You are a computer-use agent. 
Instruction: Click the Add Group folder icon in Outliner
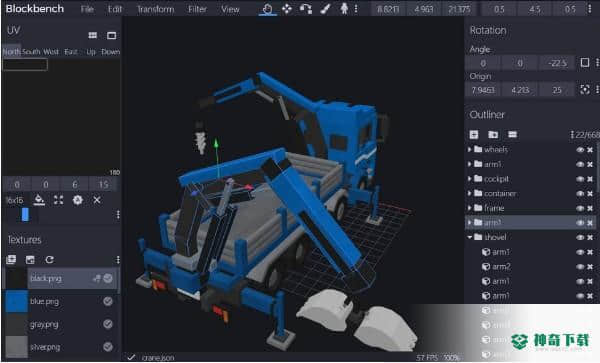[x=493, y=134]
